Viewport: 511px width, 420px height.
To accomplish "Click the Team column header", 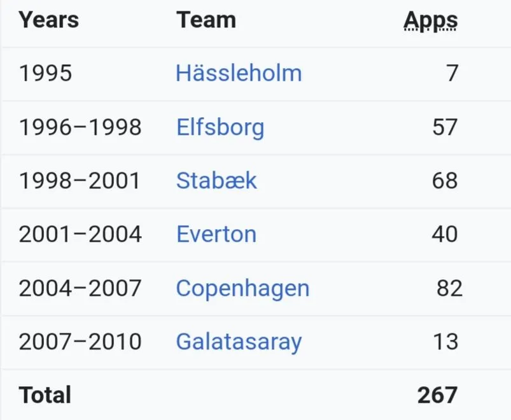I will point(206,20).
